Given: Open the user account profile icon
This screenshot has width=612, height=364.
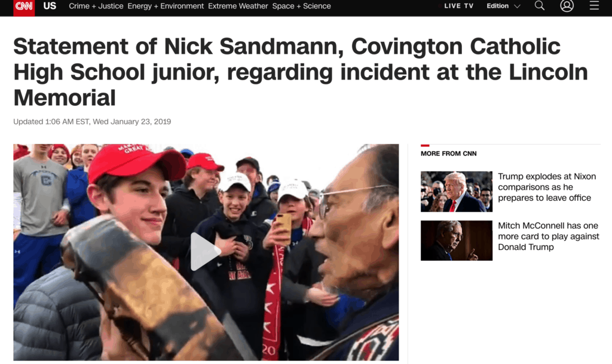Looking at the screenshot, I should pos(567,5).
